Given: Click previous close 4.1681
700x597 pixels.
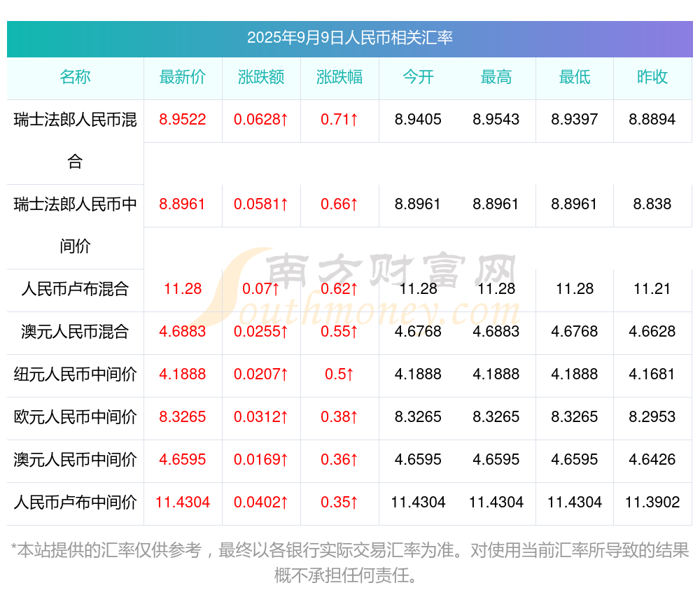Looking at the screenshot, I should pyautogui.click(x=652, y=374).
